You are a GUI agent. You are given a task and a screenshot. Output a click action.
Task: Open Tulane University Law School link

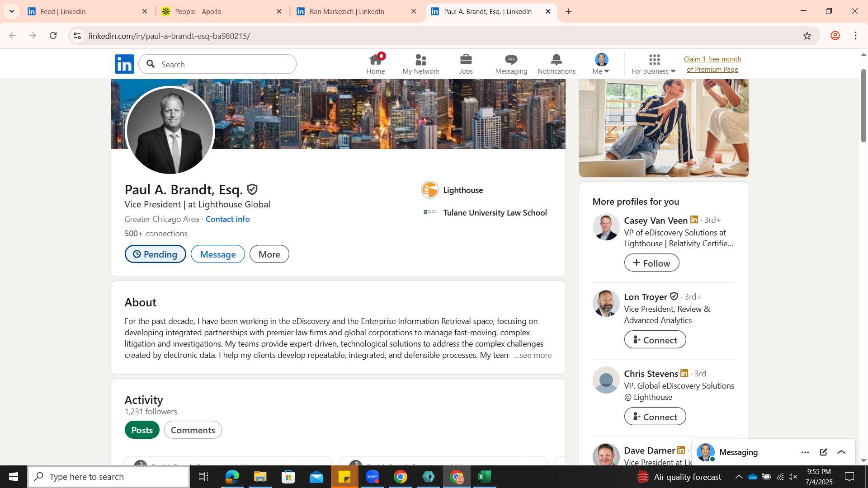click(x=485, y=213)
